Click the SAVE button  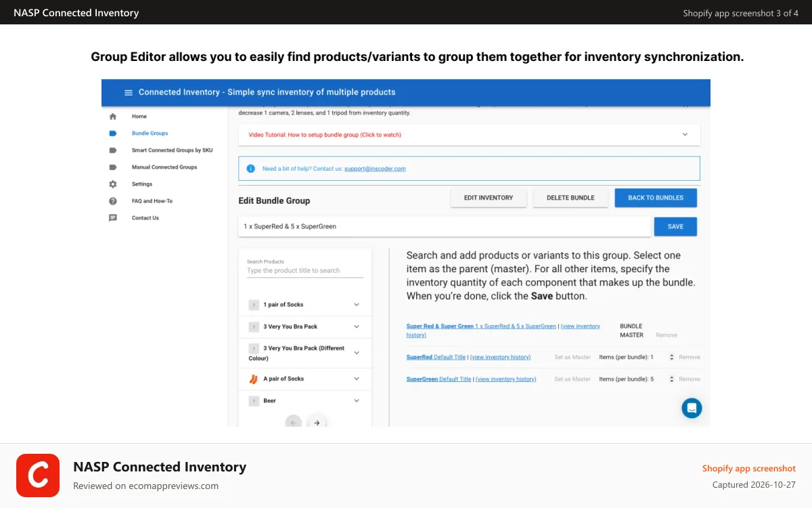click(x=675, y=227)
